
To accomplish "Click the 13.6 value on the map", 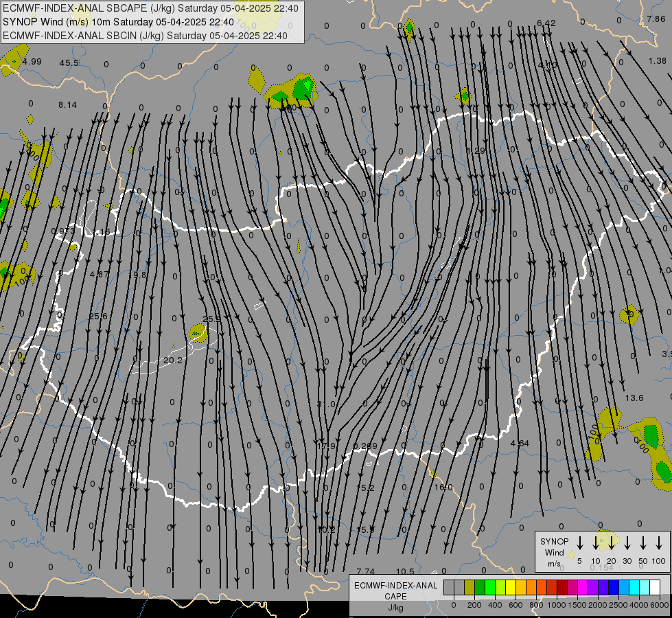I will (x=634, y=398).
